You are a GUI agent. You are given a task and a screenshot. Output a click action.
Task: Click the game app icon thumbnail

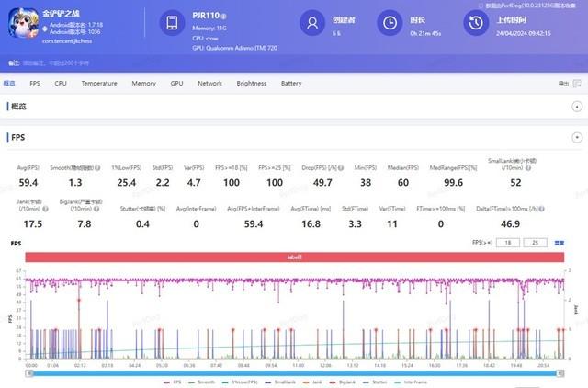click(x=23, y=24)
